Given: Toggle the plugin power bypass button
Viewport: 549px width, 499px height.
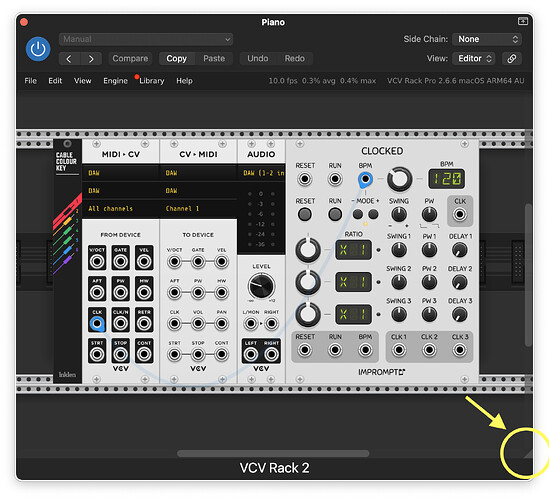Looking at the screenshot, I should pos(38,49).
